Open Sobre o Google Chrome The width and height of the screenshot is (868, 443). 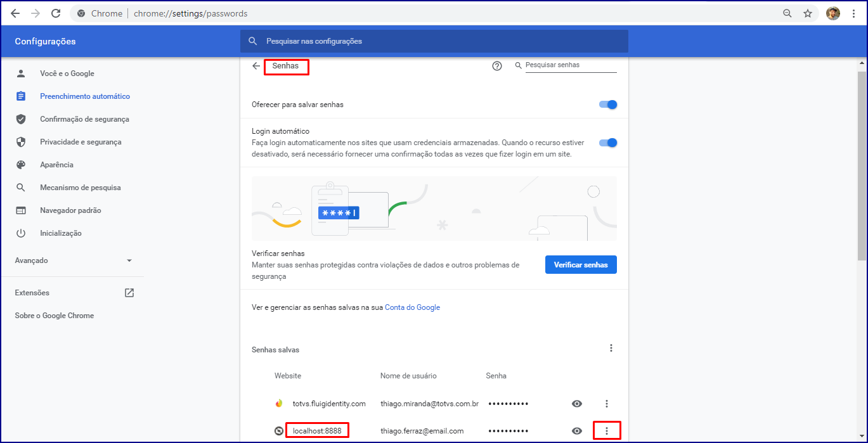click(55, 316)
